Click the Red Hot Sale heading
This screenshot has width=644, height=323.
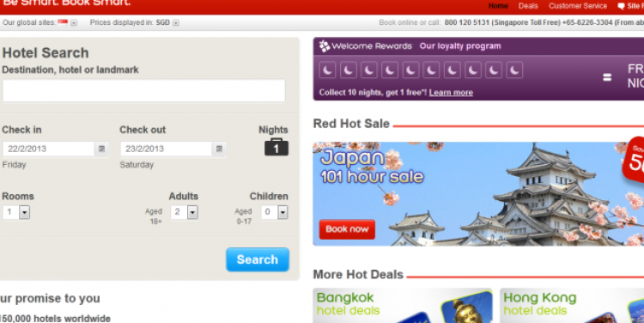tap(351, 124)
